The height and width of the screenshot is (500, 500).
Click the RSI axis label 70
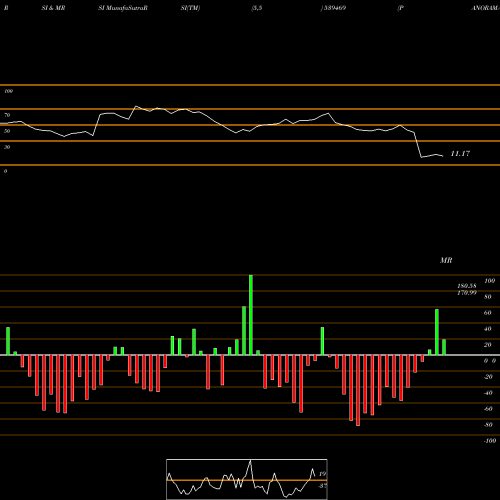[7, 115]
